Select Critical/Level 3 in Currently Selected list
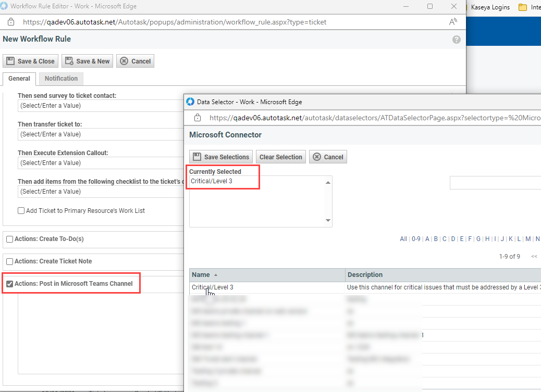 click(212, 181)
